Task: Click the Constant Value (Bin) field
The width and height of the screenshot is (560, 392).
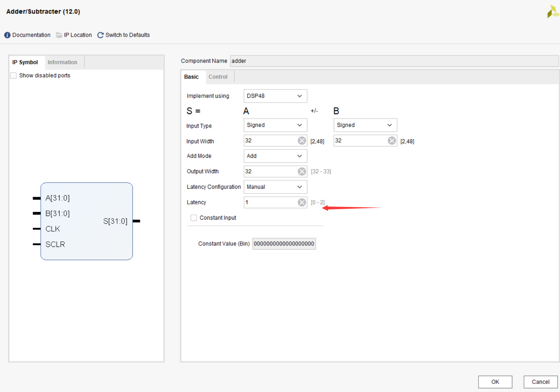Action: (284, 244)
